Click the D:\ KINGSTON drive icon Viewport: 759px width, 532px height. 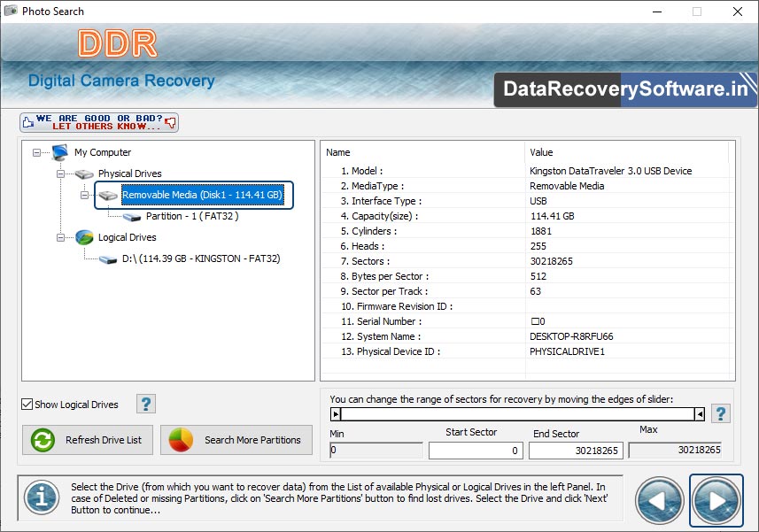click(108, 259)
